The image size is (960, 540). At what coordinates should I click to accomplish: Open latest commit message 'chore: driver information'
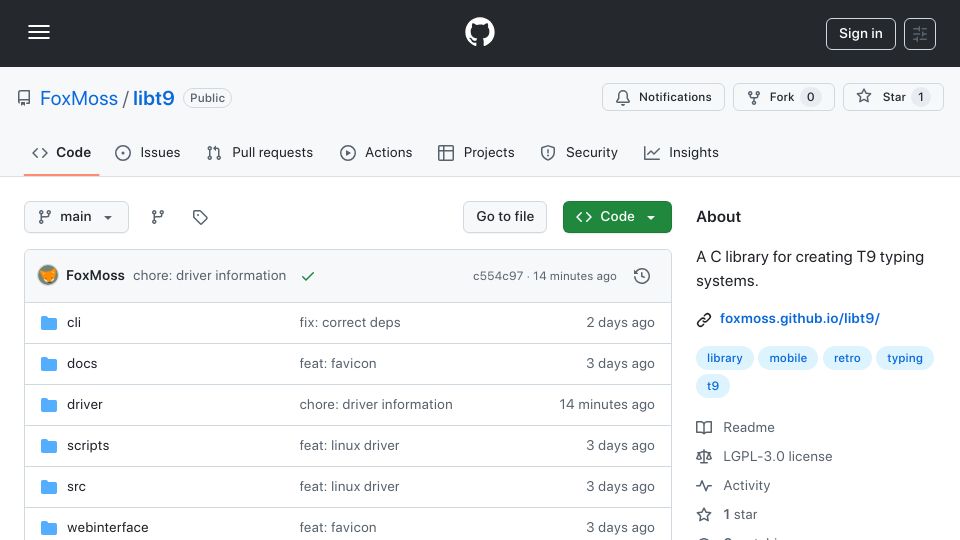click(x=209, y=276)
